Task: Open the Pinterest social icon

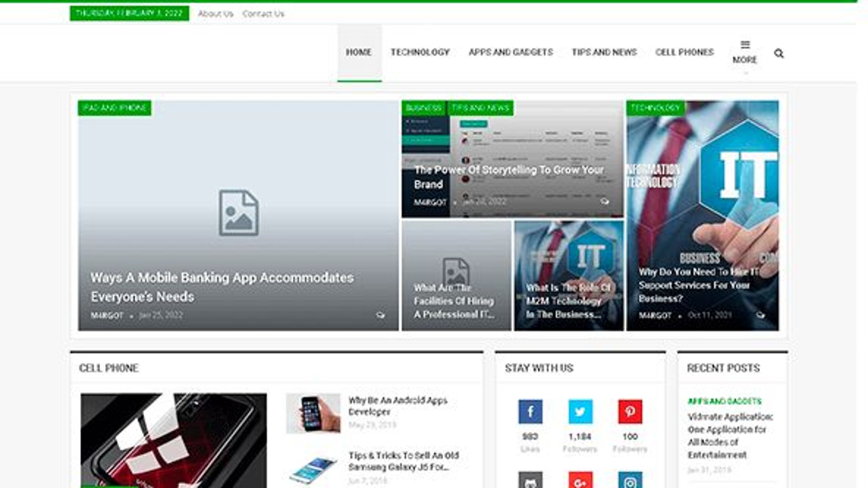Action: [x=630, y=411]
